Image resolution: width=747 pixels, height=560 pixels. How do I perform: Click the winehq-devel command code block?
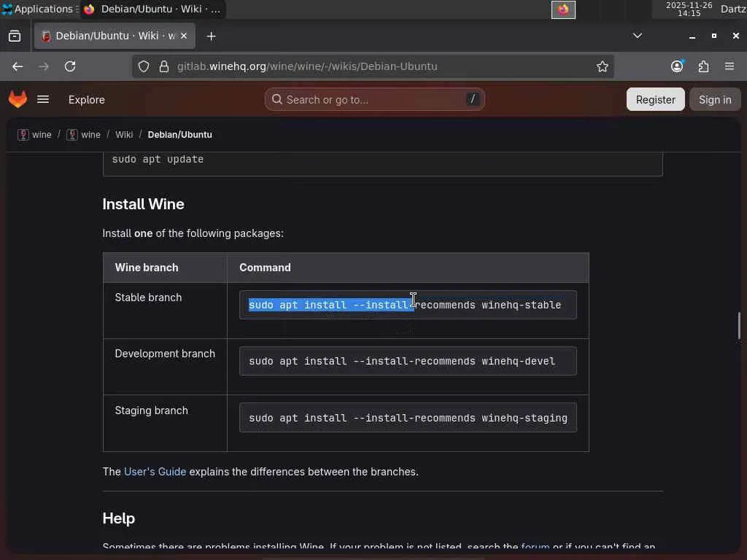pyautogui.click(x=408, y=362)
